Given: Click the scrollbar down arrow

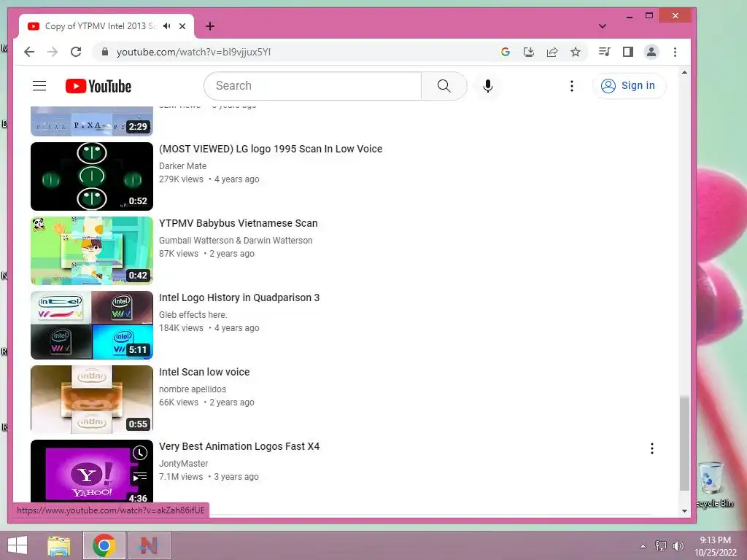Looking at the screenshot, I should coord(684,511).
